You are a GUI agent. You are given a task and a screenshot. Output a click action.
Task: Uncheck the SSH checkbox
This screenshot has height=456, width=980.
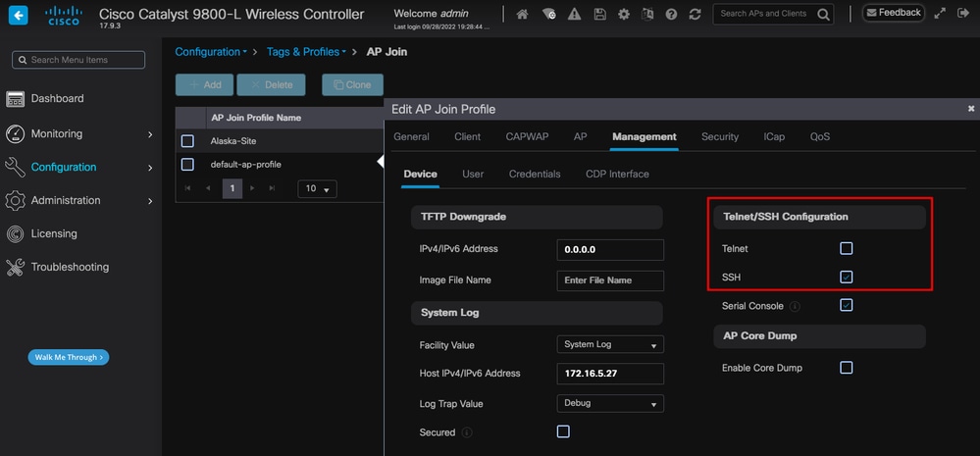[x=847, y=277]
